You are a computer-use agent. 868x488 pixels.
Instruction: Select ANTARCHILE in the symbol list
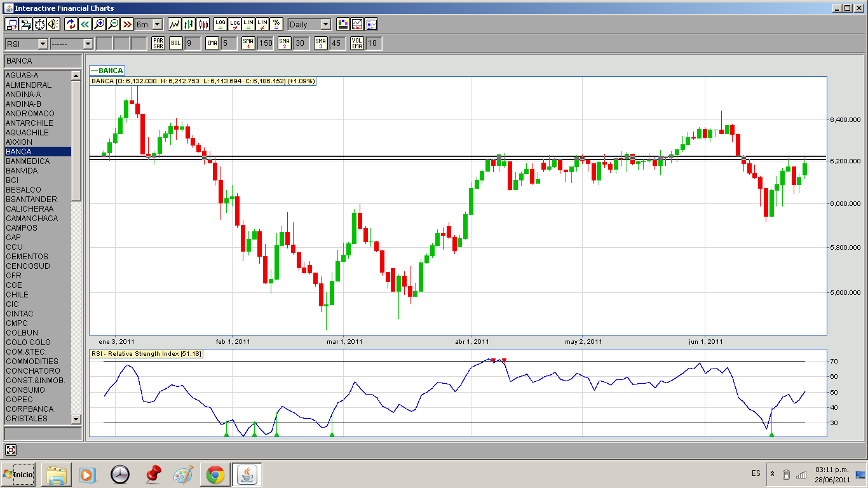point(38,123)
